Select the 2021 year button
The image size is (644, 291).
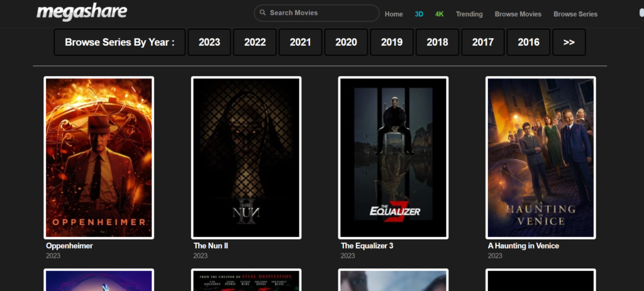click(301, 42)
